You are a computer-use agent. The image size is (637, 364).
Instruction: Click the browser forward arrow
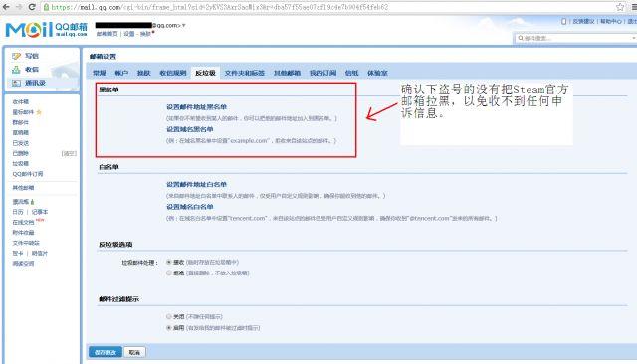(19, 7)
